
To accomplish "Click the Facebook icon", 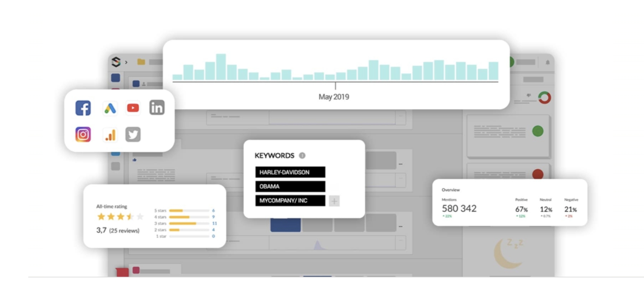I will coord(83,108).
